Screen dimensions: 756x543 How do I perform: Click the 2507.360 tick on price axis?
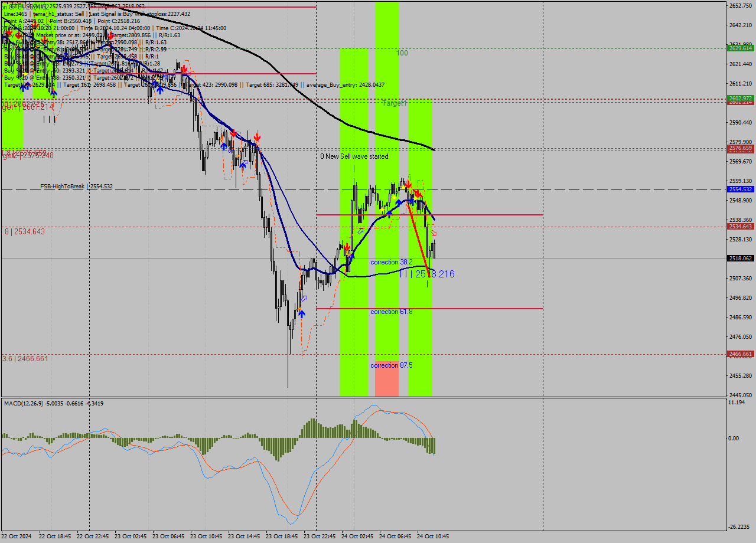tap(740, 278)
